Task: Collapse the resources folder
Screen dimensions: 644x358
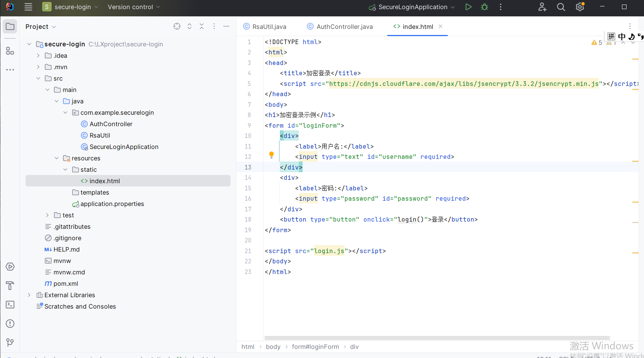Action: point(56,158)
